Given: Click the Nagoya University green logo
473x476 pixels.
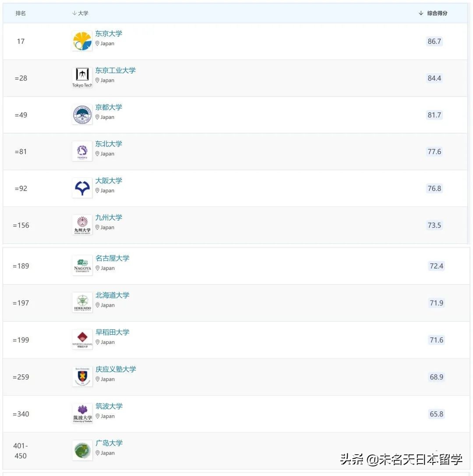Looking at the screenshot, I should [82, 265].
